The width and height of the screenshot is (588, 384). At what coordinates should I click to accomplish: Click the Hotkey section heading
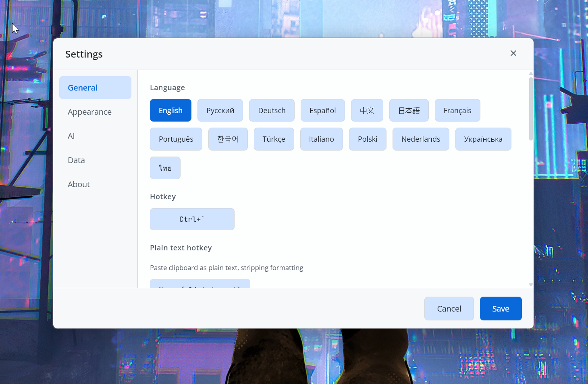pyautogui.click(x=163, y=196)
